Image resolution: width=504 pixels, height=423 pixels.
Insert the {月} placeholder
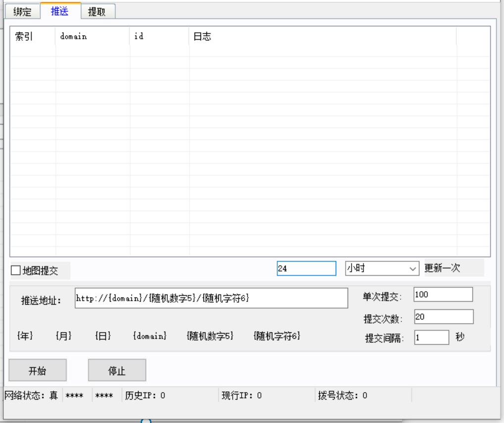click(x=64, y=336)
